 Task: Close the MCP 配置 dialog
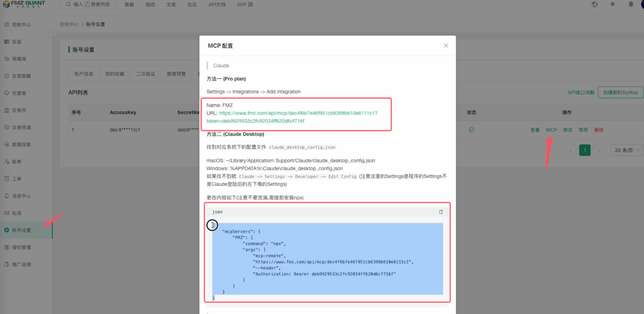(x=446, y=46)
